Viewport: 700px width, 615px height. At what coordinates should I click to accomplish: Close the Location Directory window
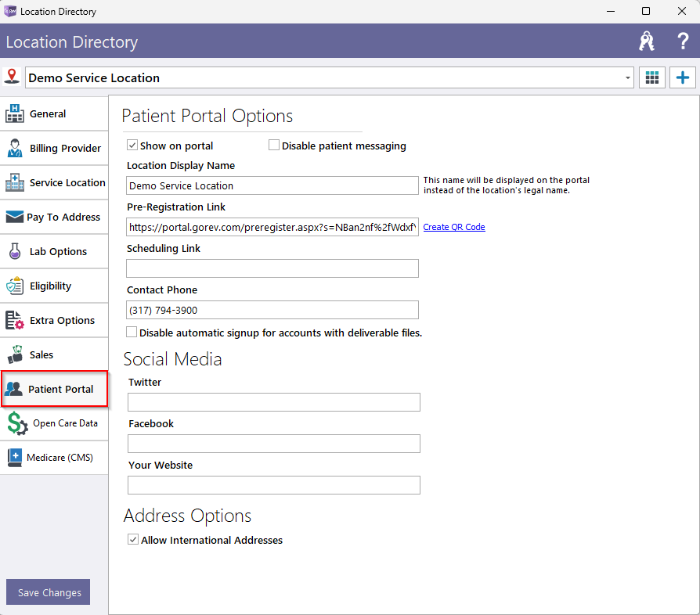tap(682, 11)
